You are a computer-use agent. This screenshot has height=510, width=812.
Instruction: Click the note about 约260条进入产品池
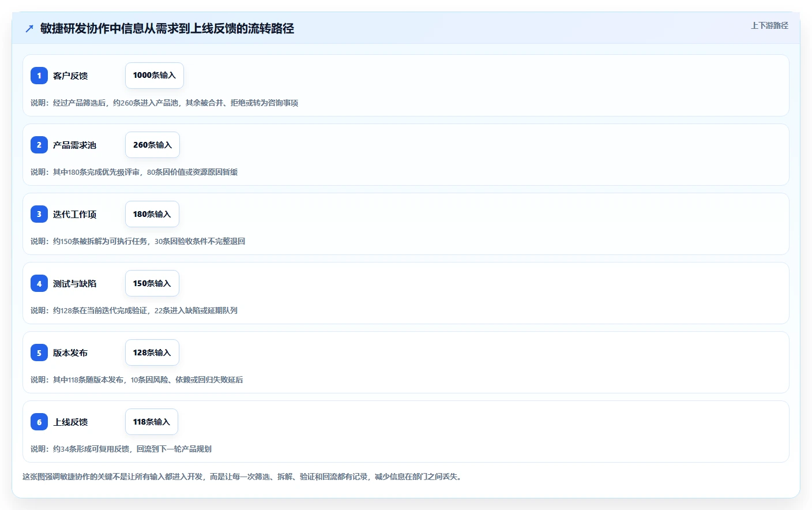tap(164, 103)
